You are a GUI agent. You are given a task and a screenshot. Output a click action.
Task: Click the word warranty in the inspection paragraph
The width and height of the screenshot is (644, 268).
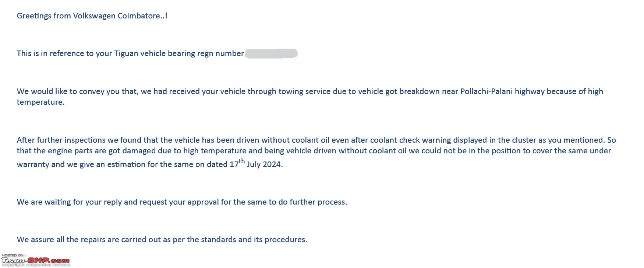pos(33,164)
